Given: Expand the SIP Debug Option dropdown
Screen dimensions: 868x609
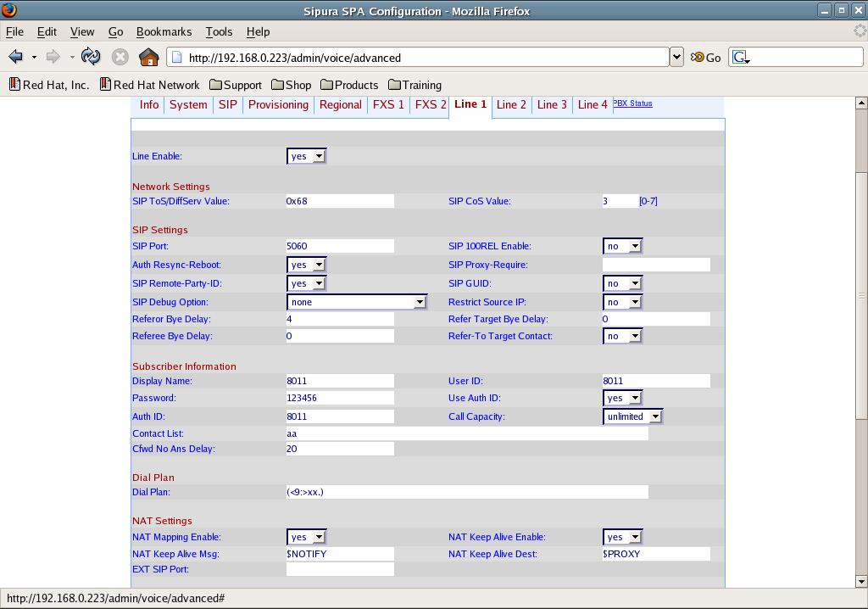Looking at the screenshot, I should click(356, 302).
